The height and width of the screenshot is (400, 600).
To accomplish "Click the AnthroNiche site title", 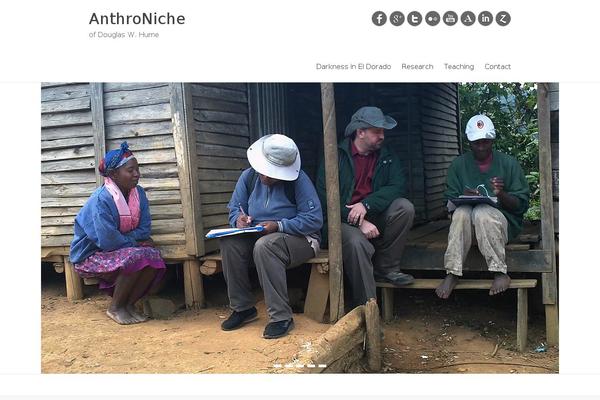I will click(x=137, y=19).
